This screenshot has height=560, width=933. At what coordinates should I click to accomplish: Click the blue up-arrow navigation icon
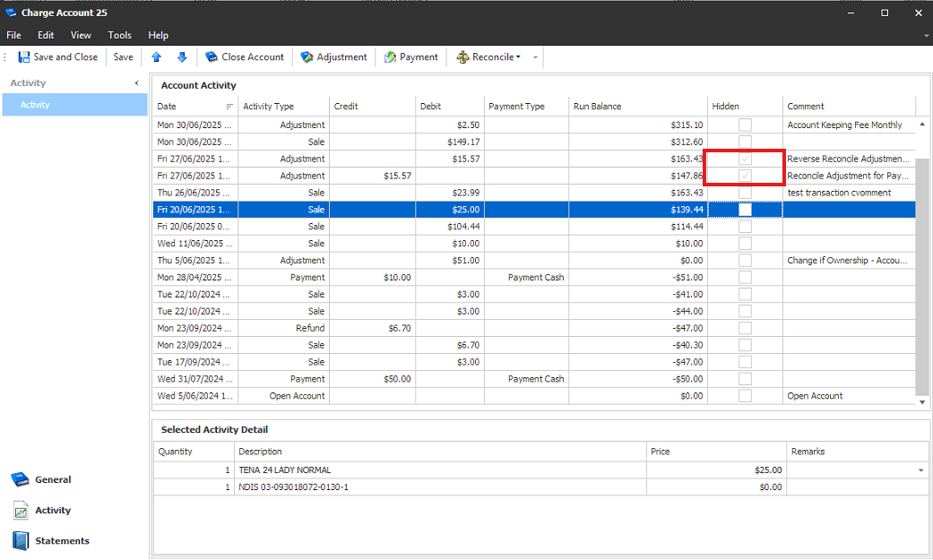click(x=155, y=56)
